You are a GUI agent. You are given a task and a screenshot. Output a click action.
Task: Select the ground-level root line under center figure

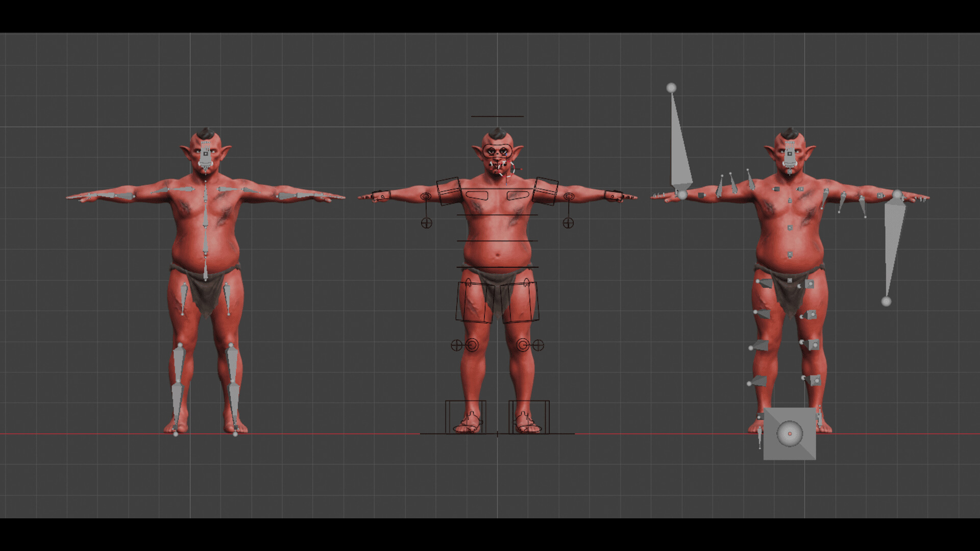click(x=497, y=434)
